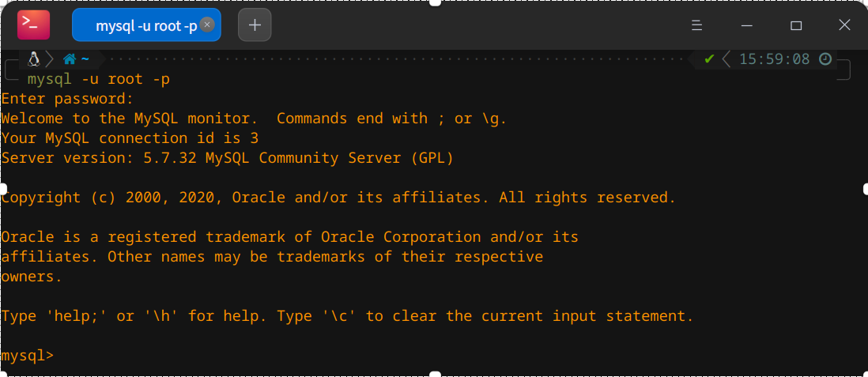Click the "Enter password:" line
Screen dimensions: 868x377
(x=67, y=99)
